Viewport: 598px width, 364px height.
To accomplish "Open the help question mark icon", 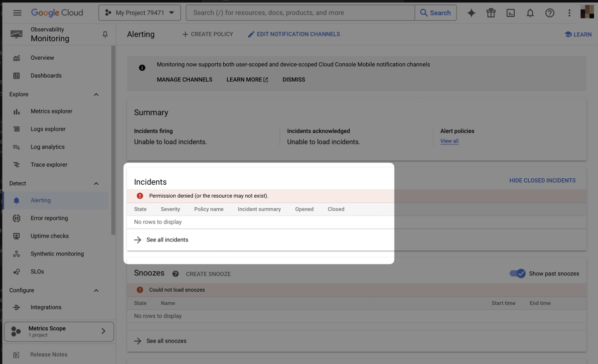I will click(550, 13).
